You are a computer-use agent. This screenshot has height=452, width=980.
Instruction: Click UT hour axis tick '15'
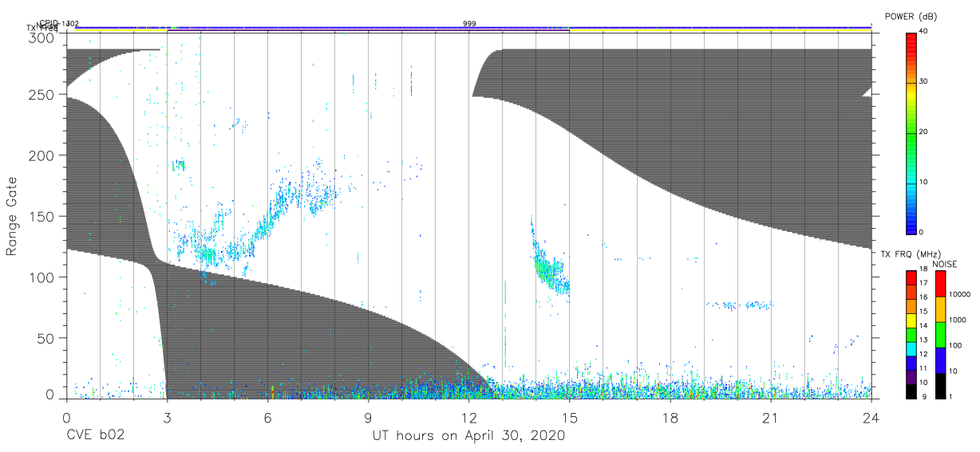pos(570,418)
